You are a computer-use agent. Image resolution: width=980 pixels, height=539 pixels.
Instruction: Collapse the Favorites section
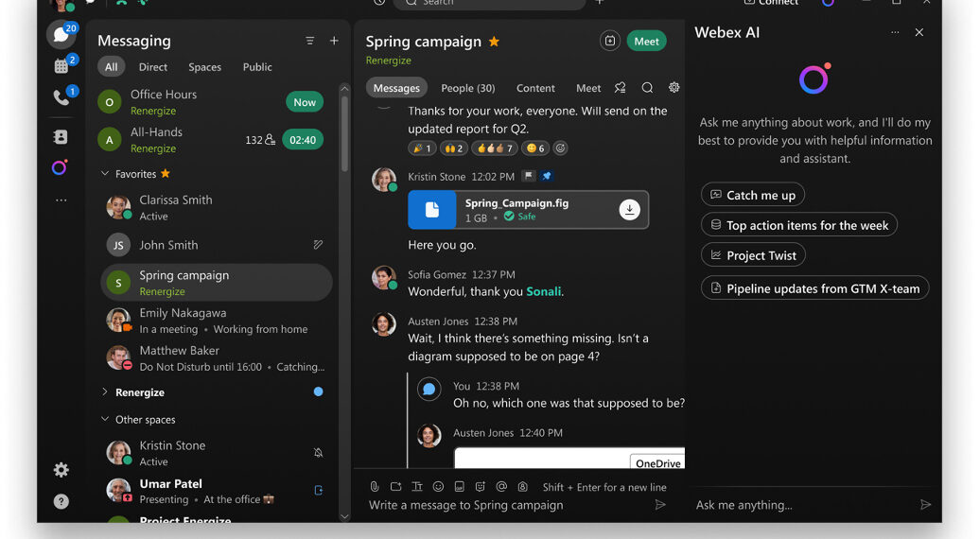tap(105, 174)
